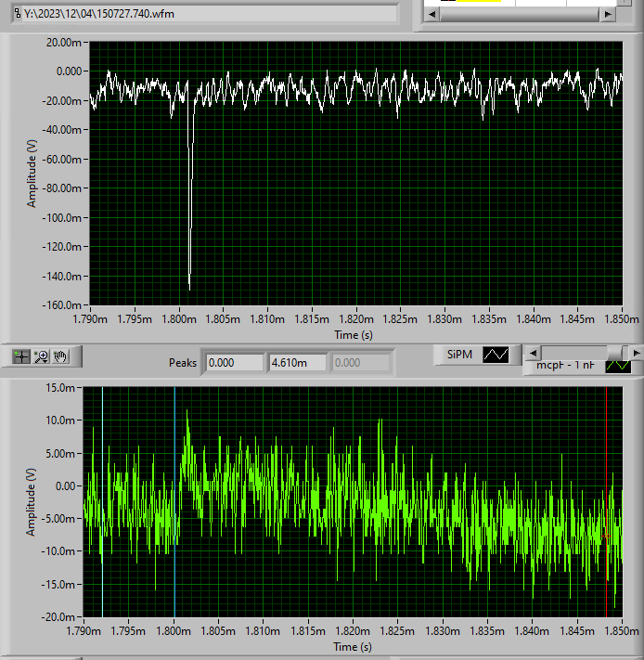Activate the zoom magnifier tool
The width and height of the screenshot is (644, 660).
41,356
